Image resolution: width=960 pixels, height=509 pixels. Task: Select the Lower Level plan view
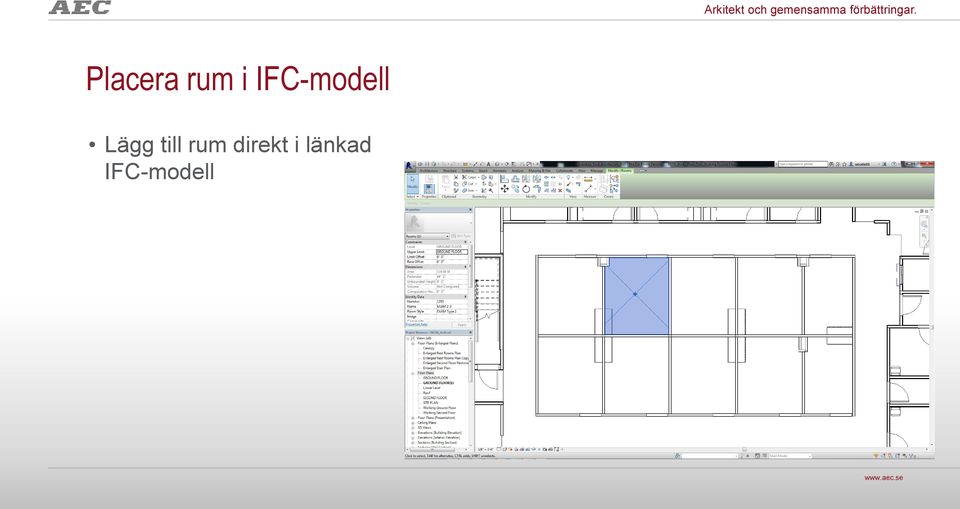[x=432, y=388]
